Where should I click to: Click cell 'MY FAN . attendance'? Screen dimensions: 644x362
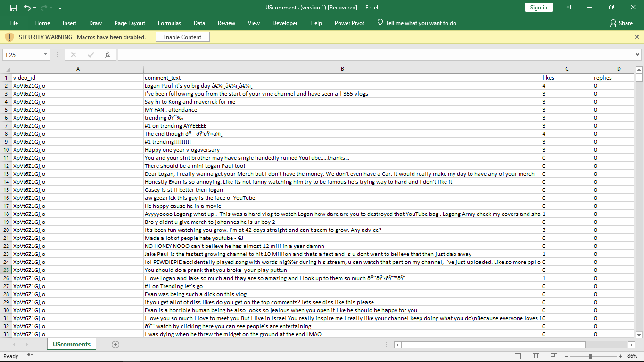click(x=342, y=110)
